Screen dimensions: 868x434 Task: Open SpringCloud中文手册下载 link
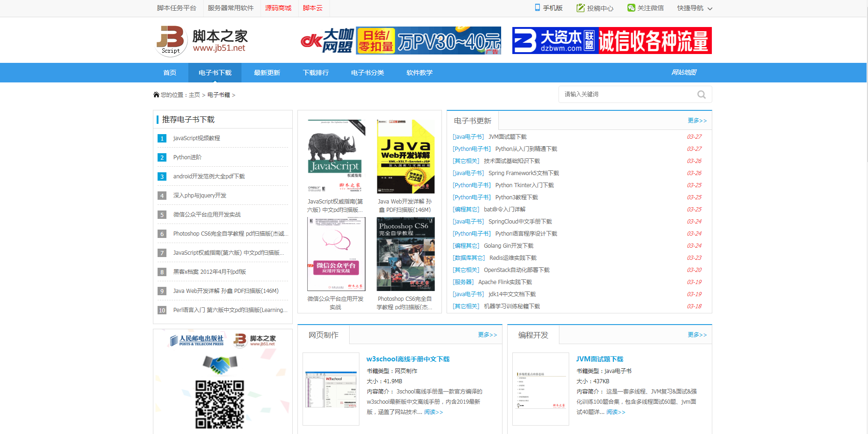point(520,222)
